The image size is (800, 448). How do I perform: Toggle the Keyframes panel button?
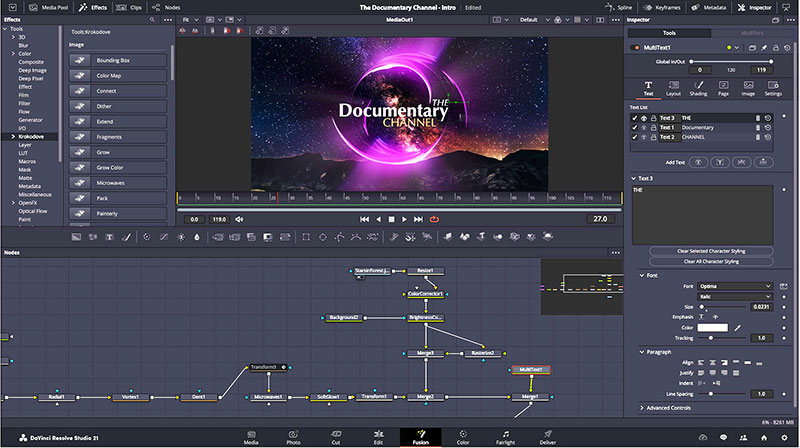click(x=662, y=8)
